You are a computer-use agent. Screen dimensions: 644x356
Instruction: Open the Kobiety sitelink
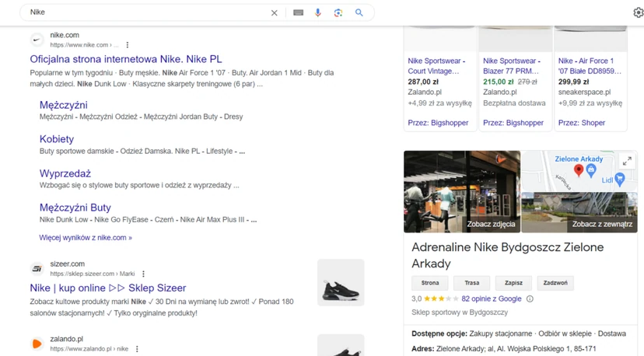click(57, 139)
